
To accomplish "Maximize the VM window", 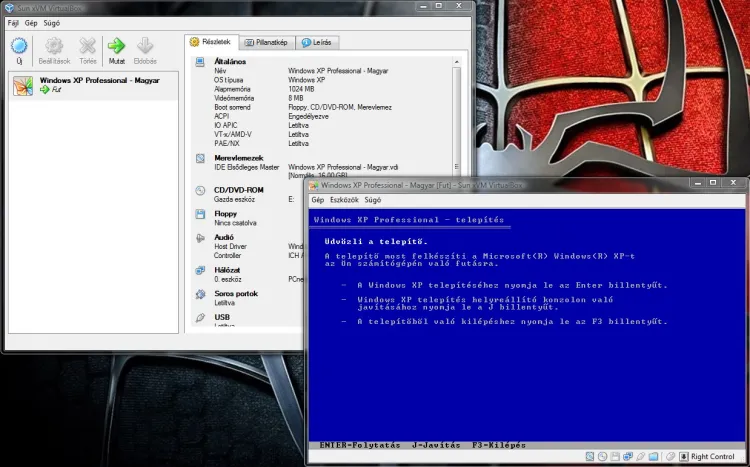I will (713, 183).
